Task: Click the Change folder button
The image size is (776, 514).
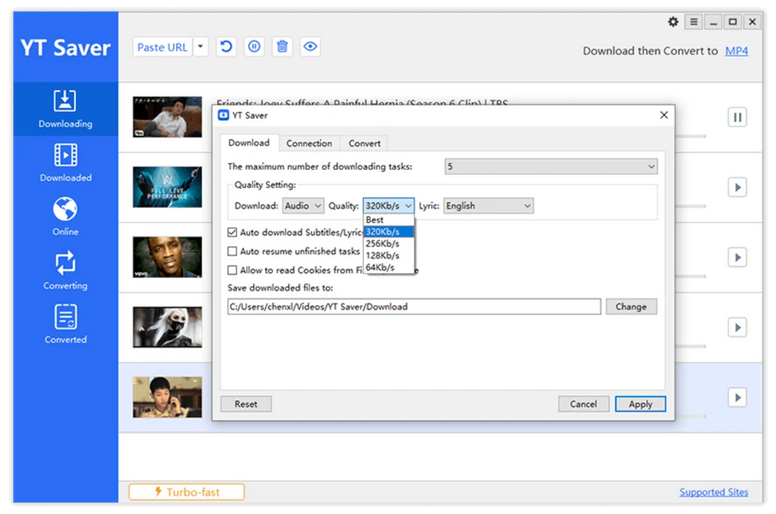Action: (631, 307)
